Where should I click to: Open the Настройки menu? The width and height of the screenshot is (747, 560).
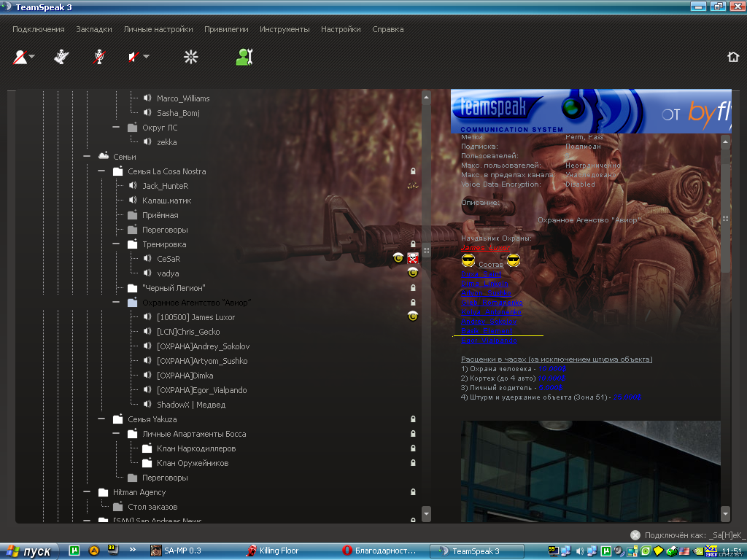pyautogui.click(x=341, y=29)
